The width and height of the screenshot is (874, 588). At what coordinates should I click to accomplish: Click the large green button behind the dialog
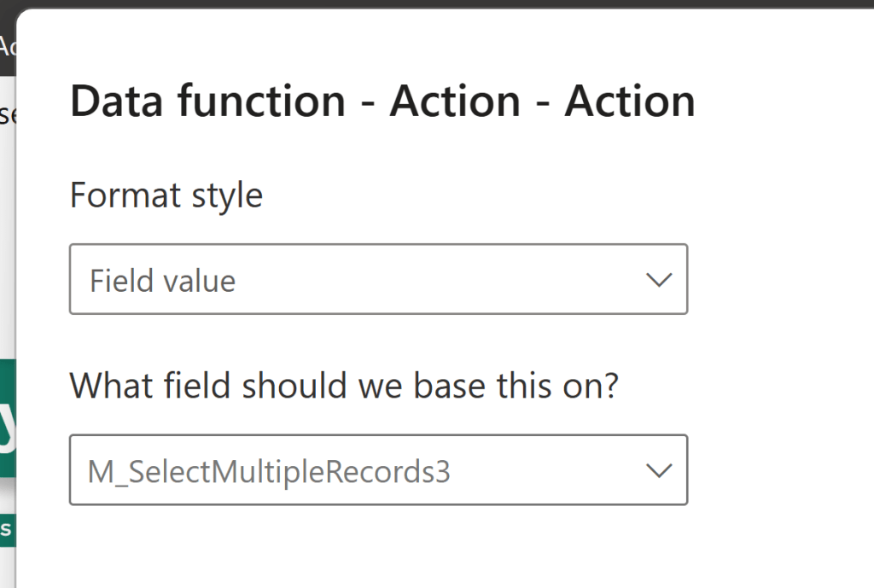pos(8,418)
